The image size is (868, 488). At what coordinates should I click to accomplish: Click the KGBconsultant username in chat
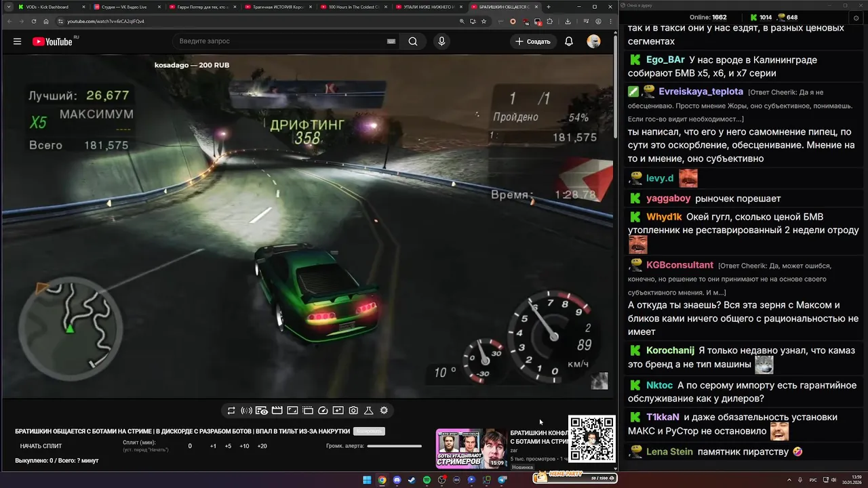[679, 265]
